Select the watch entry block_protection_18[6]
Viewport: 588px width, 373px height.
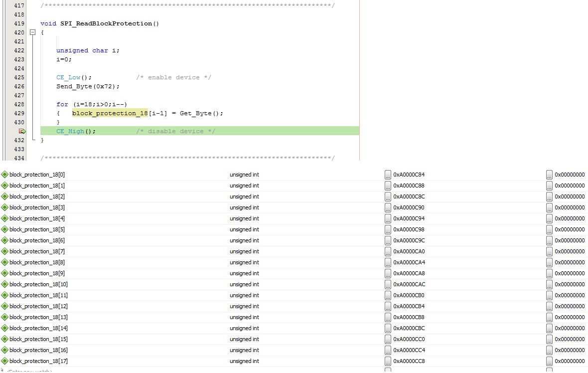[37, 240]
